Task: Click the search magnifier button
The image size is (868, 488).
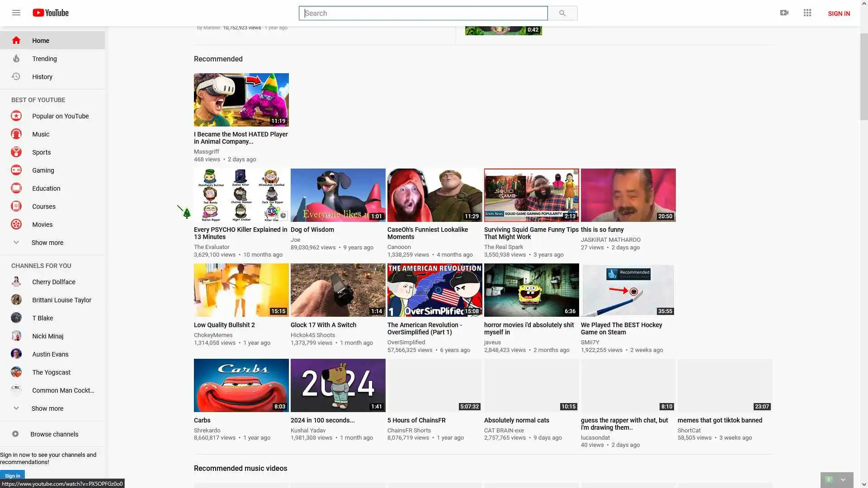Action: pyautogui.click(x=562, y=13)
